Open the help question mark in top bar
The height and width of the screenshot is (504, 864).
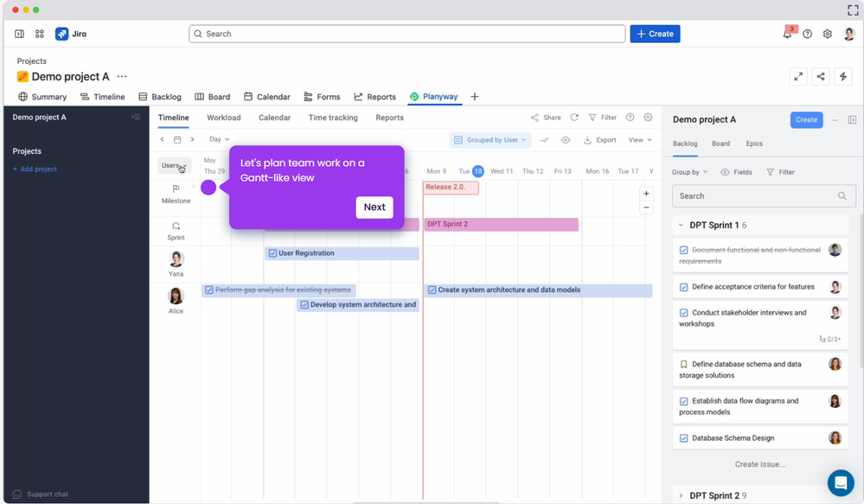pos(807,34)
